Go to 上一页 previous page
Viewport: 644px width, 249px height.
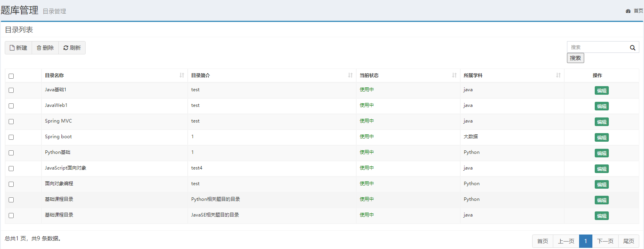[x=566, y=241]
